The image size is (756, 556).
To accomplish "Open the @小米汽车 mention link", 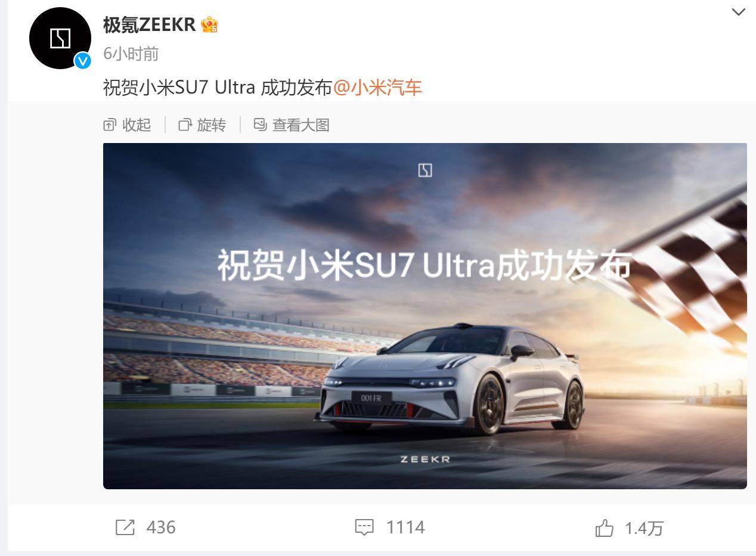I will [377, 88].
